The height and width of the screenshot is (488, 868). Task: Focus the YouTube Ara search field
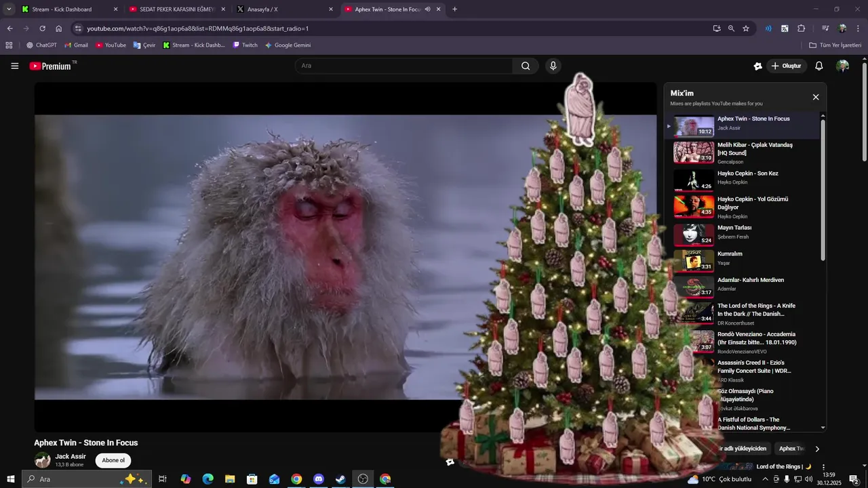(x=403, y=66)
